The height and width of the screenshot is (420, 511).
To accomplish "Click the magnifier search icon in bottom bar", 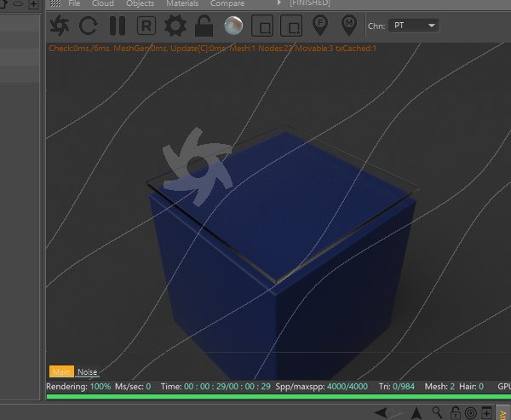I will click(x=437, y=412).
